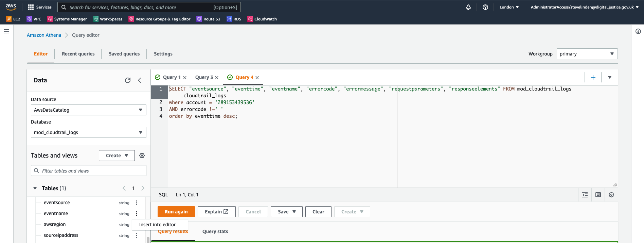Open actions menu for eventsource column
This screenshot has width=644, height=243.
click(137, 203)
